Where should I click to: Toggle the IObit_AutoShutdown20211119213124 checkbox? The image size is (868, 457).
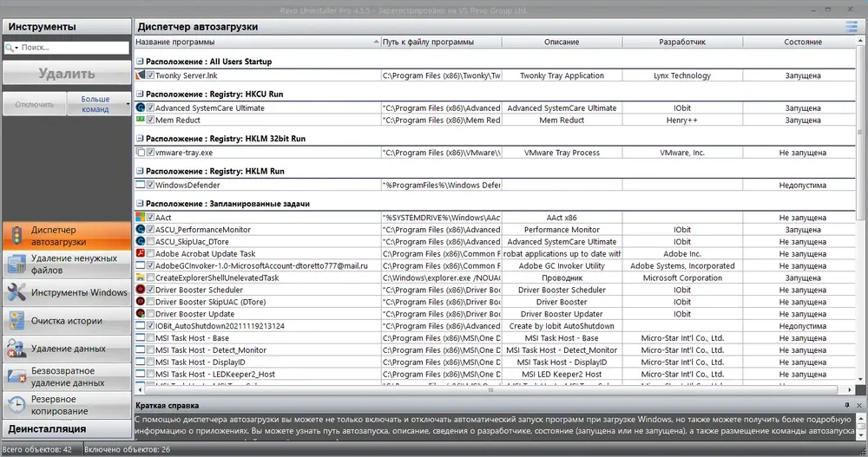150,326
